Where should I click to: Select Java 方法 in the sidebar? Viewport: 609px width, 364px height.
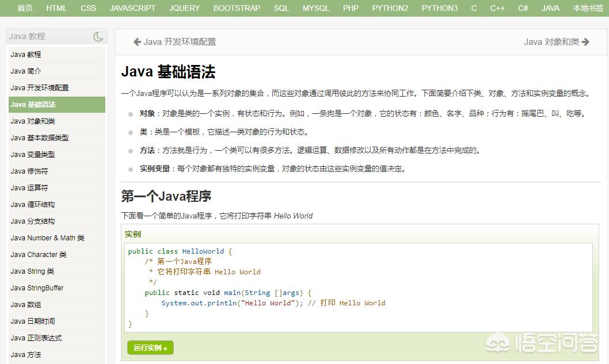pos(57,355)
